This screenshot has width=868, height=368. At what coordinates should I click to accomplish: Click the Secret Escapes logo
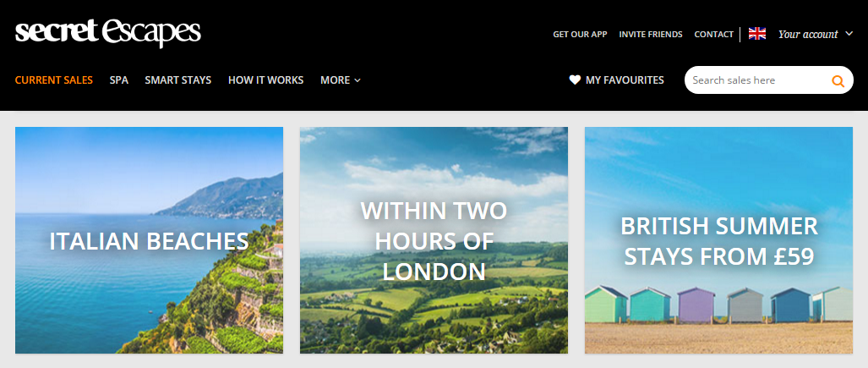pyautogui.click(x=108, y=33)
